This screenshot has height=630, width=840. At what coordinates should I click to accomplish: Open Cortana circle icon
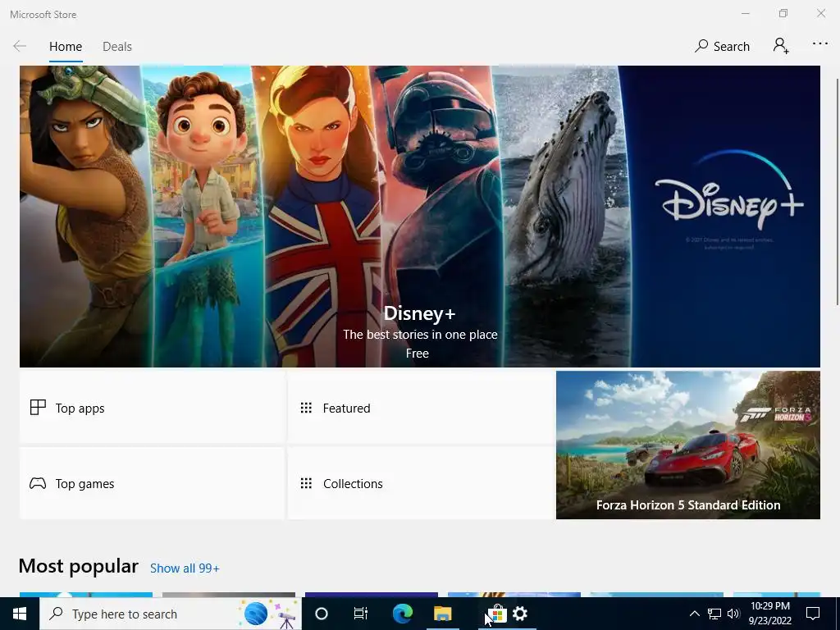322,614
